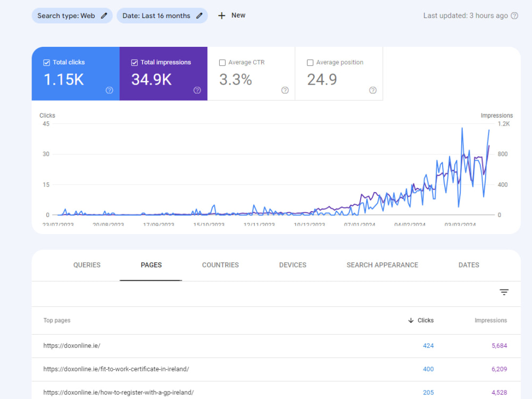Screen dimensions: 532x399
Task: Click the Top pages column header
Action: [57, 320]
